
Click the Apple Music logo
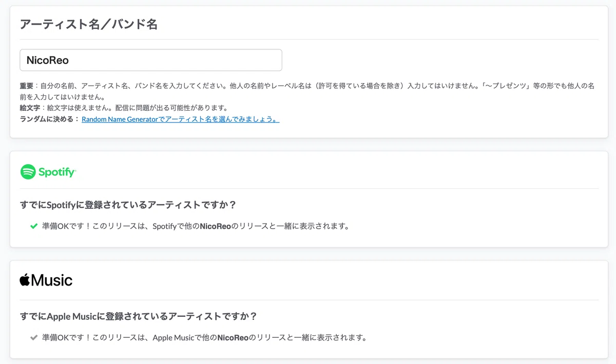(x=46, y=280)
